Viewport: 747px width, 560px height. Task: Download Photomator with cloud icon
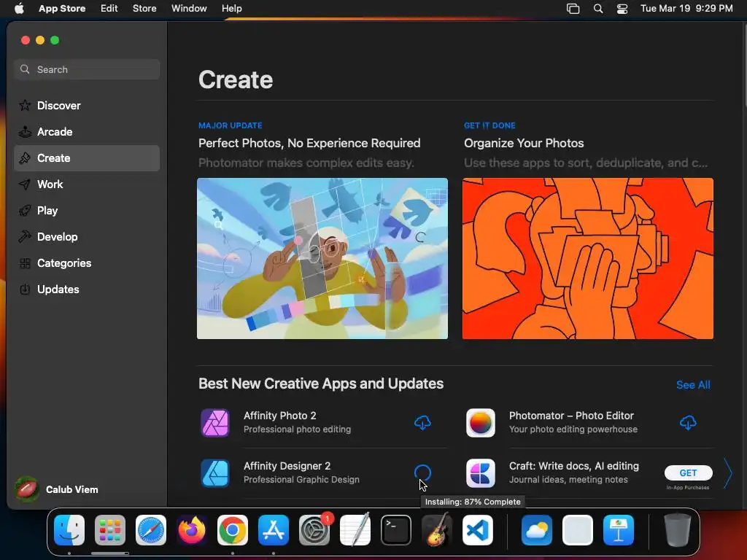pos(688,422)
